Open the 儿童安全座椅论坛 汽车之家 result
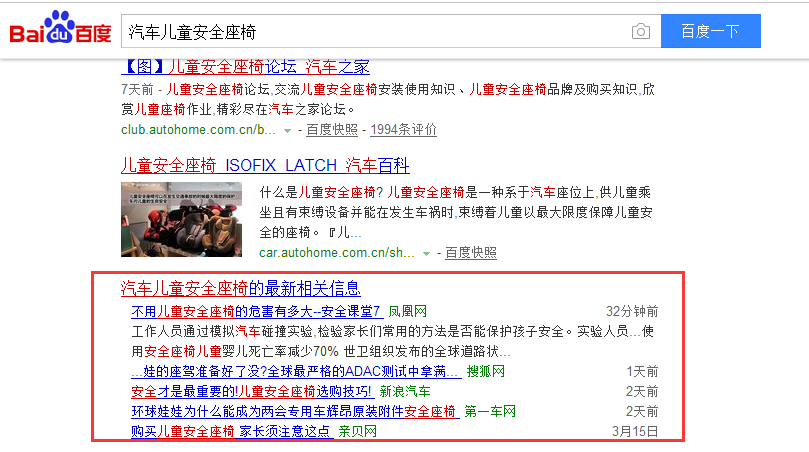The width and height of the screenshot is (809, 452). [245, 67]
